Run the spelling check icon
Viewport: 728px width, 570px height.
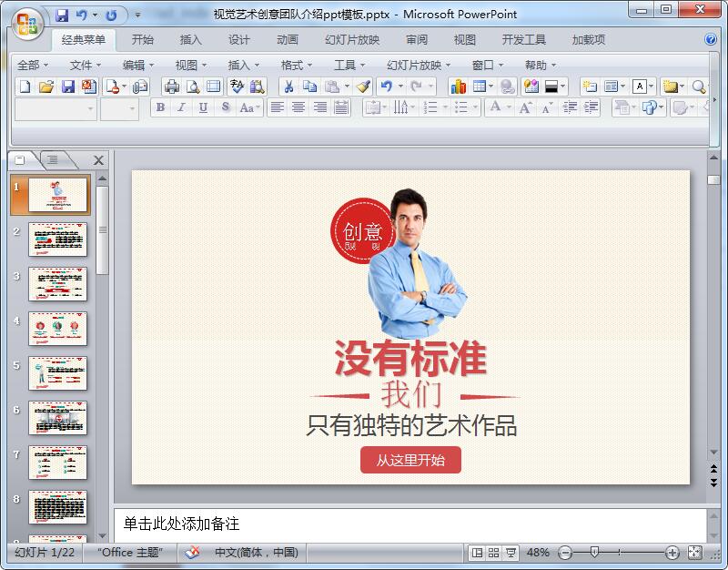(237, 87)
